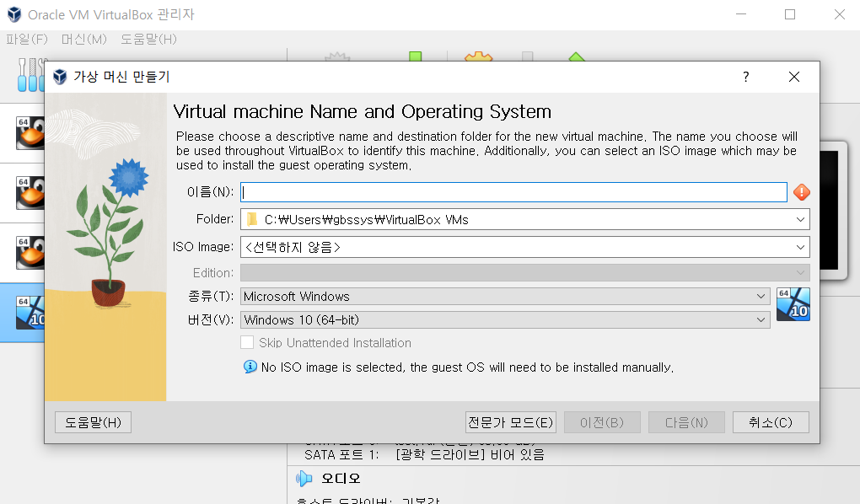Click the name error warning icon
This screenshot has height=504, width=860.
[801, 192]
